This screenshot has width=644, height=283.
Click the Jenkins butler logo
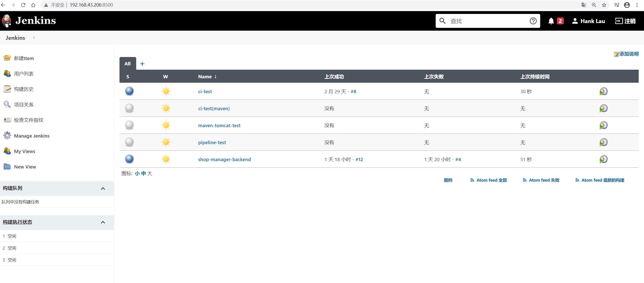7,21
